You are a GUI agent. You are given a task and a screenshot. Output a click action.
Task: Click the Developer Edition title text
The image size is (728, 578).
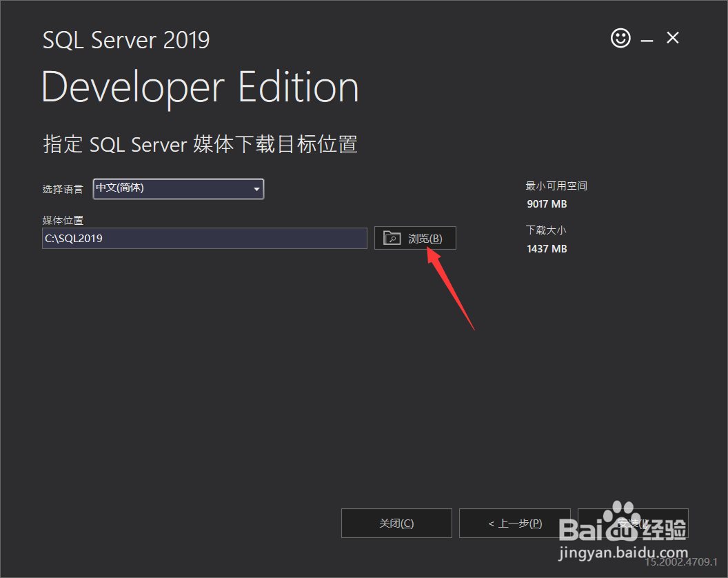pos(200,88)
